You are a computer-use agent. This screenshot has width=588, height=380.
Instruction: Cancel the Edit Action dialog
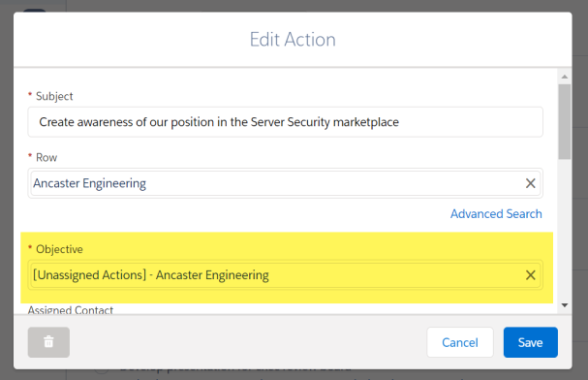(460, 342)
